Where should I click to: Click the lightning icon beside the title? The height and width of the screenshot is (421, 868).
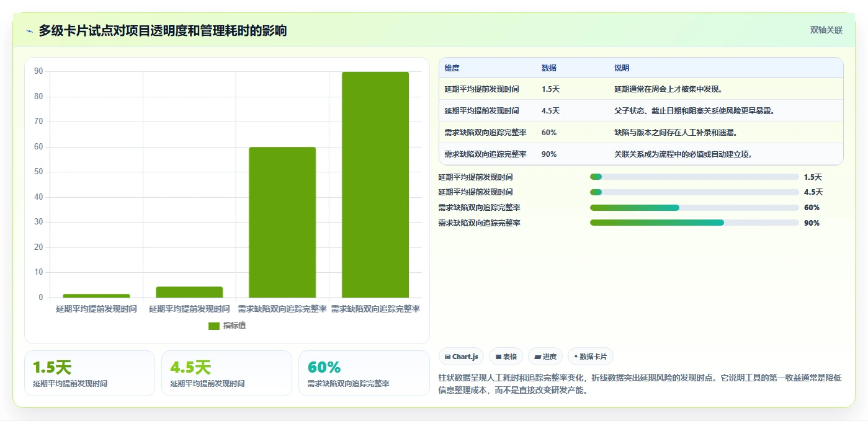pyautogui.click(x=30, y=31)
